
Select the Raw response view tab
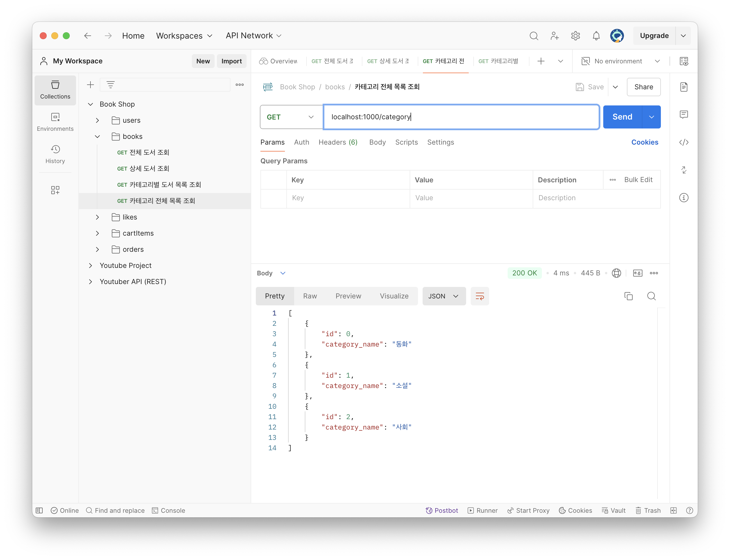coord(310,296)
